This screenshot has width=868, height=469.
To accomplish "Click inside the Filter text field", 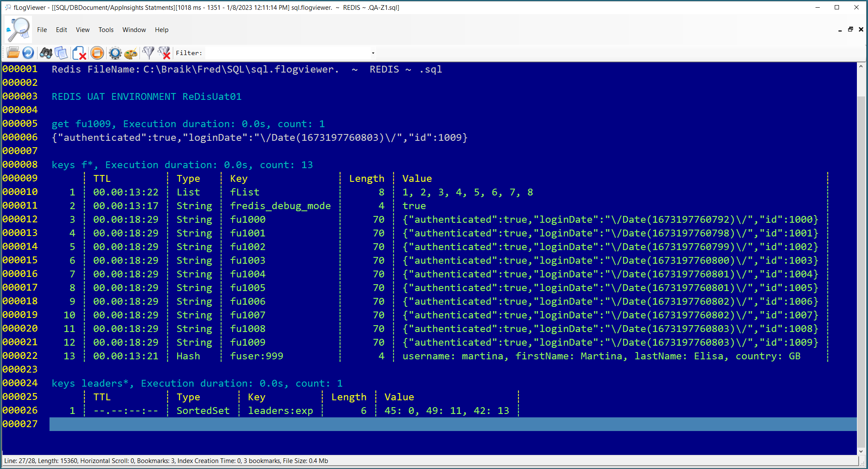I will (x=288, y=53).
